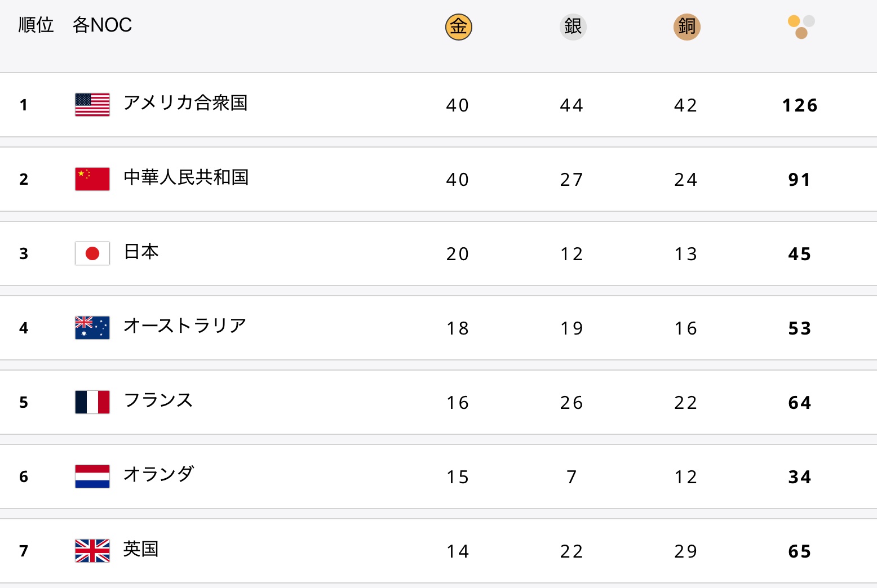This screenshot has height=588, width=877.
Task: Click the United Kingdom flag icon
Action: click(92, 551)
